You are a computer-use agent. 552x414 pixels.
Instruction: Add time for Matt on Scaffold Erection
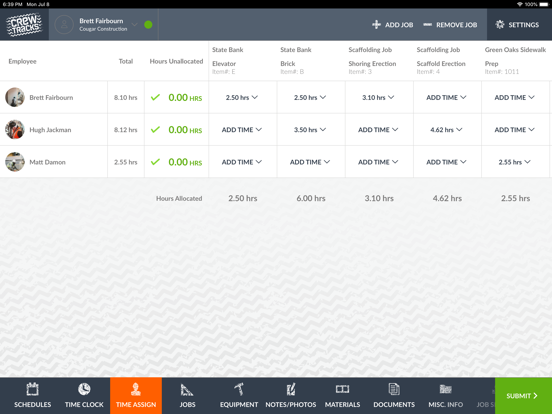pos(446,162)
